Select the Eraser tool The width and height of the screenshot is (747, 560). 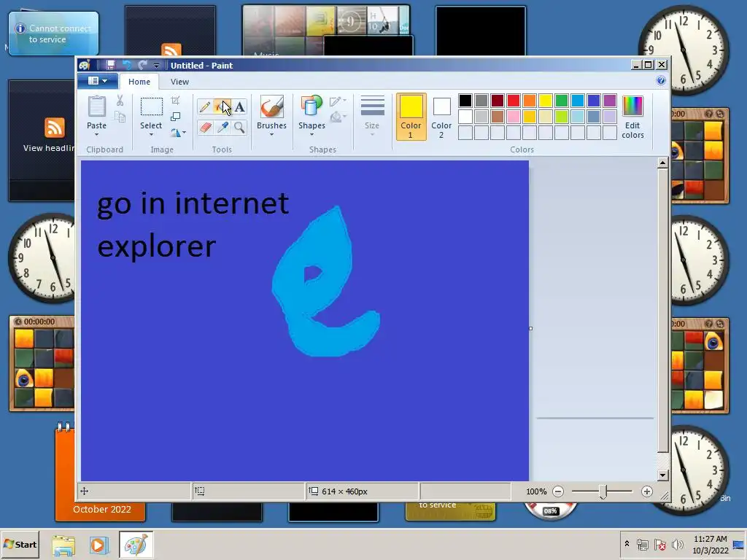tap(205, 127)
